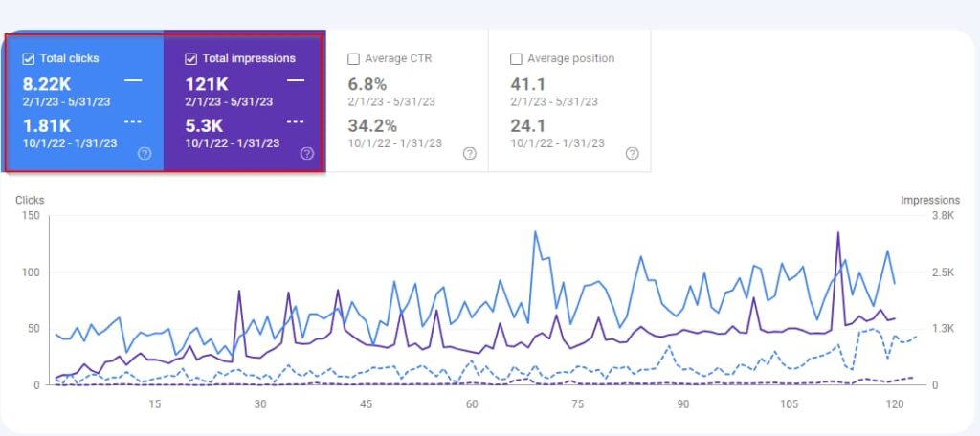Open help icon in Total impressions card
Screen dimensions: 980x436
click(x=307, y=153)
